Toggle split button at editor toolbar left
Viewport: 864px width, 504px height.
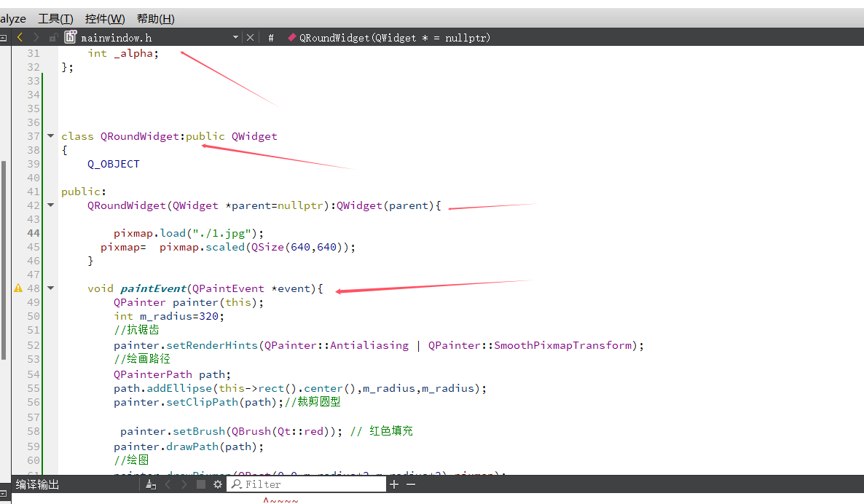click(4, 37)
